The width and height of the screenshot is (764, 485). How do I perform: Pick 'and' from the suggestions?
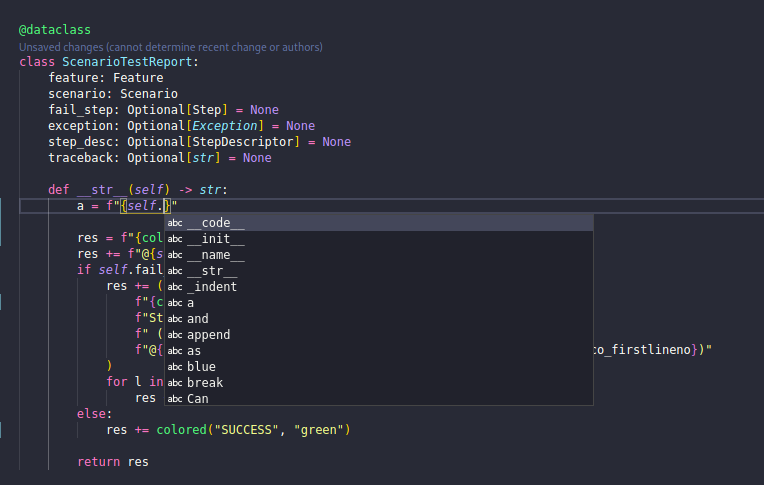pos(379,319)
